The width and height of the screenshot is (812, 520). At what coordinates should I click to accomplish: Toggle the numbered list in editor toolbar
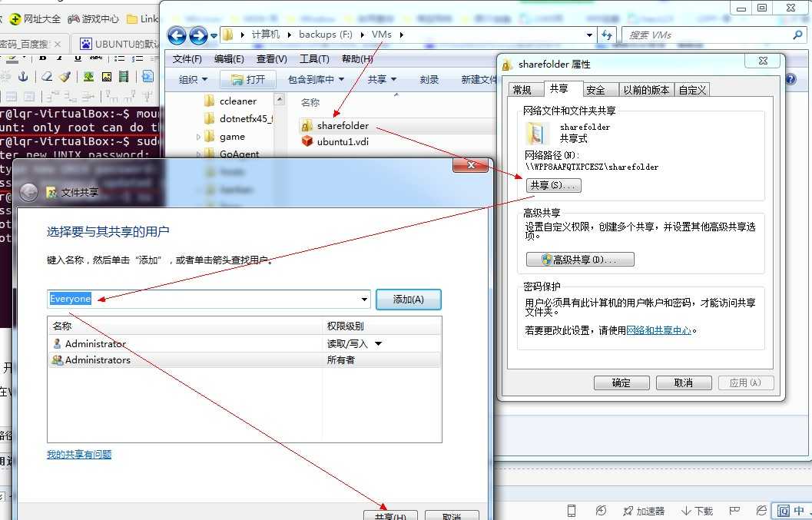click(138, 58)
